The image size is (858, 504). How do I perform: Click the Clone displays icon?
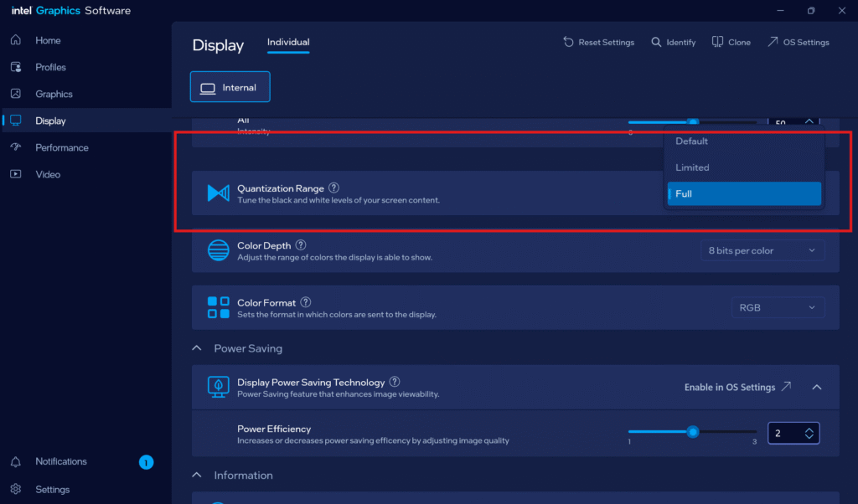(x=717, y=42)
